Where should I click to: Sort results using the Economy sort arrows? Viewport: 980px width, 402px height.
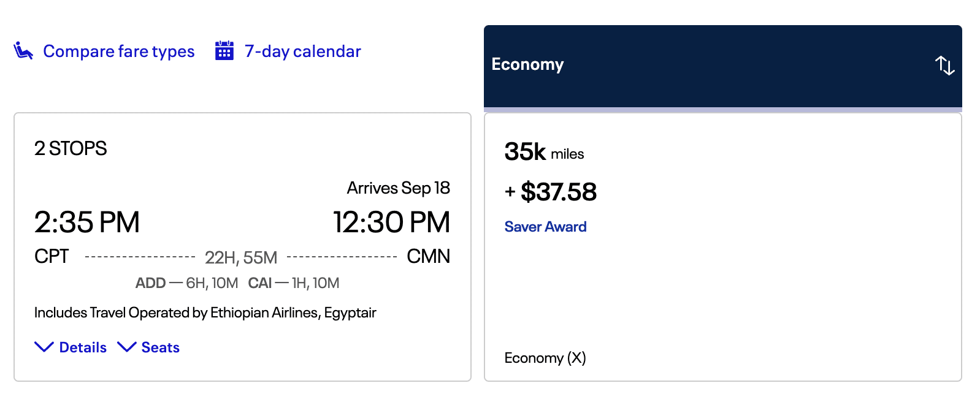(944, 65)
